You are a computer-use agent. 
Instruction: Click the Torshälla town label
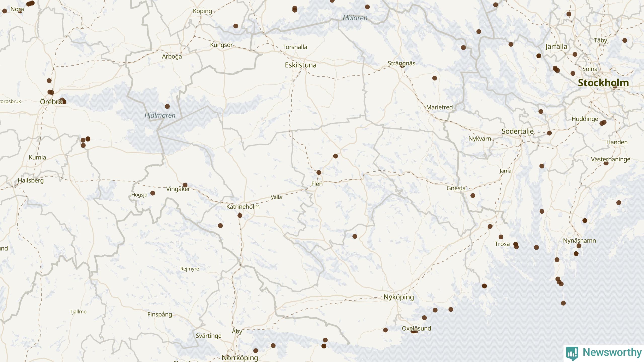(x=295, y=47)
